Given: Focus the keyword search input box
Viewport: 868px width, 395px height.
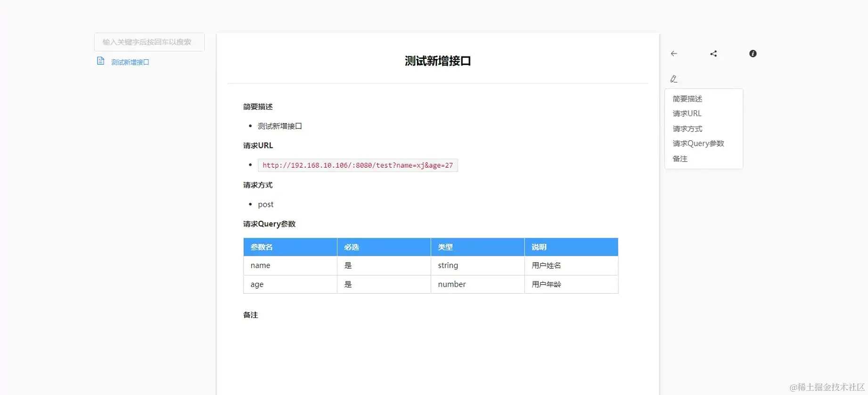Looking at the screenshot, I should [149, 42].
